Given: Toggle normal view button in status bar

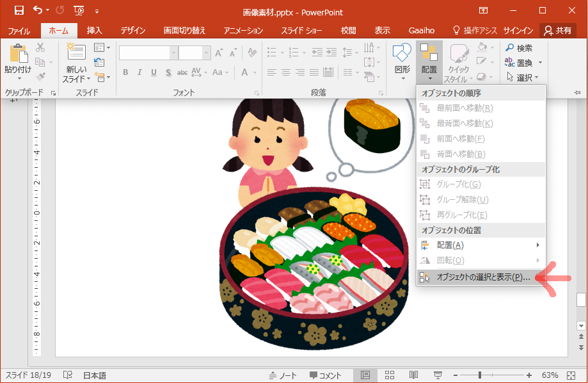Looking at the screenshot, I should click(x=365, y=375).
